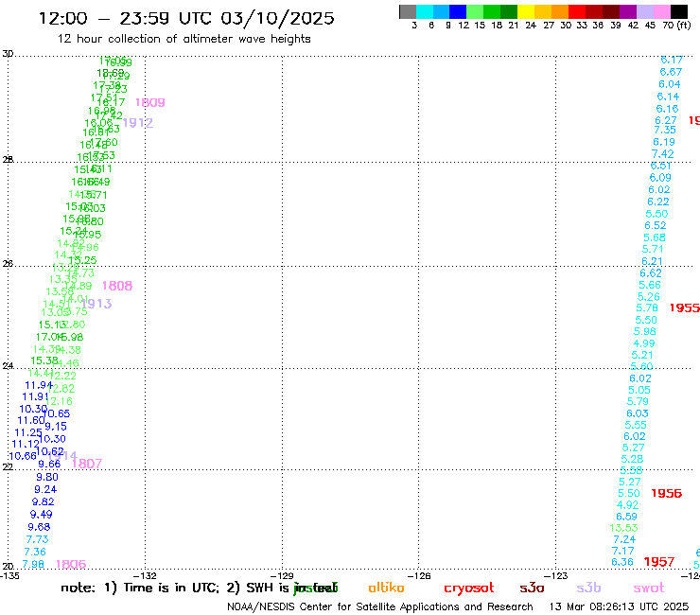Click the '5.78' value beside 1955
Viewport: 700px width, 615px height.
[647, 307]
